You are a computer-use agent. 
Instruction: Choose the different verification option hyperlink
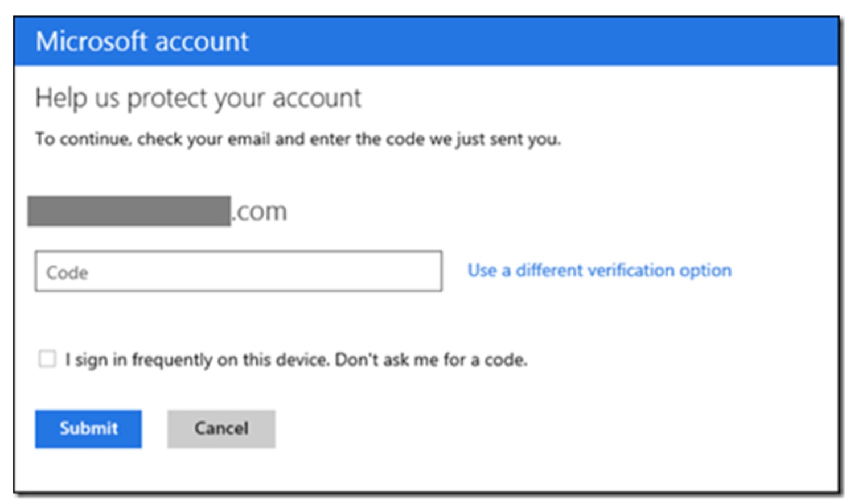pos(599,270)
